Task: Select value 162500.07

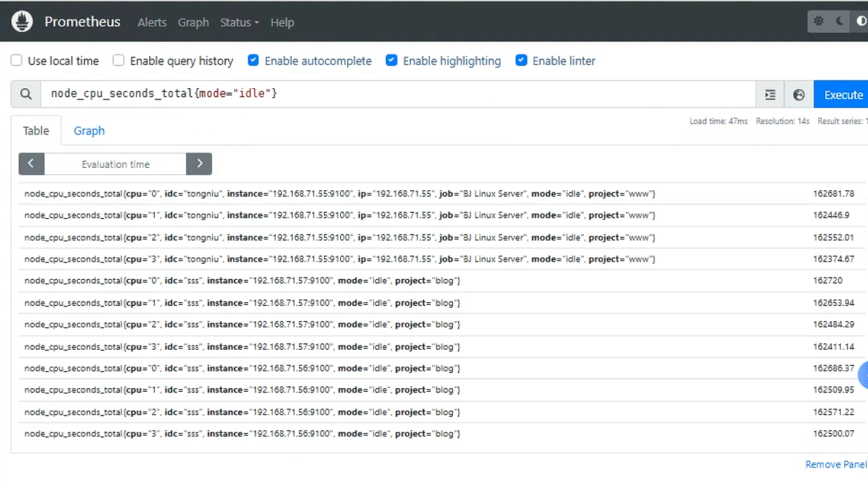Action: [x=834, y=434]
